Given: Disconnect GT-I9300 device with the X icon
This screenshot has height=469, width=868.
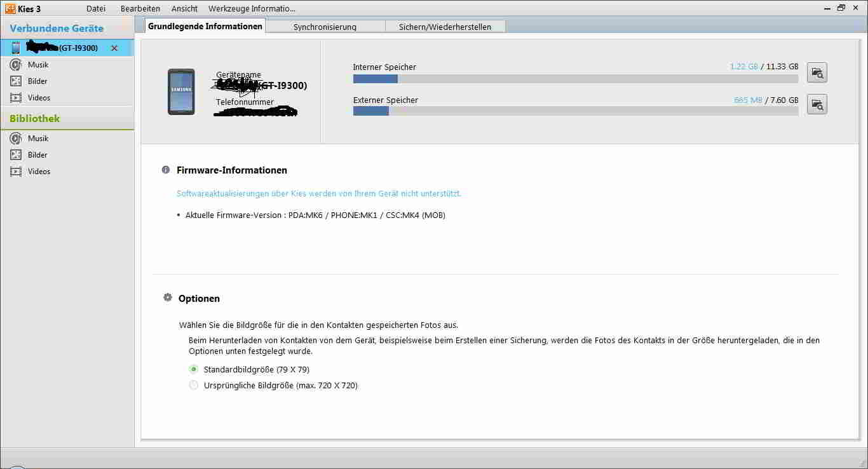Looking at the screenshot, I should click(114, 48).
